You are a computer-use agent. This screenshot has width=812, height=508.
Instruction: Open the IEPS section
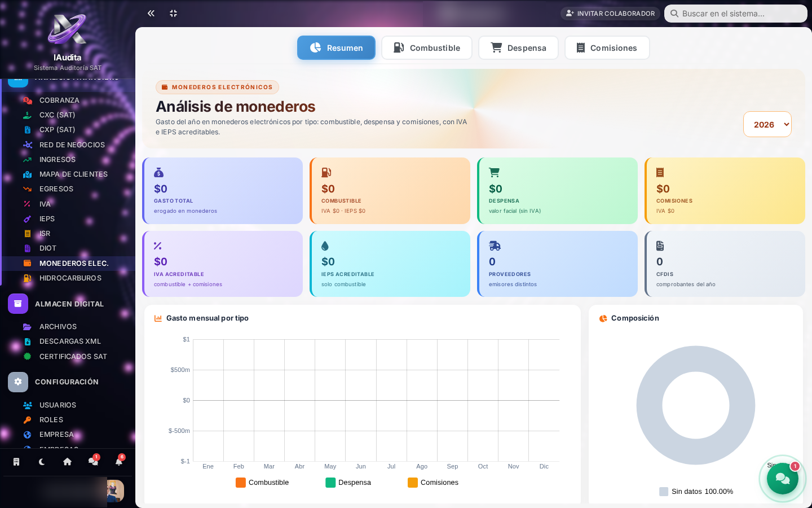pyautogui.click(x=68, y=218)
